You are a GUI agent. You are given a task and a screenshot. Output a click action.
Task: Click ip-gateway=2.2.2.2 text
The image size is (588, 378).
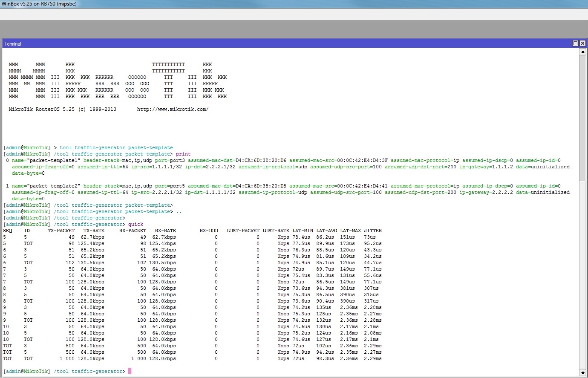(x=486, y=192)
